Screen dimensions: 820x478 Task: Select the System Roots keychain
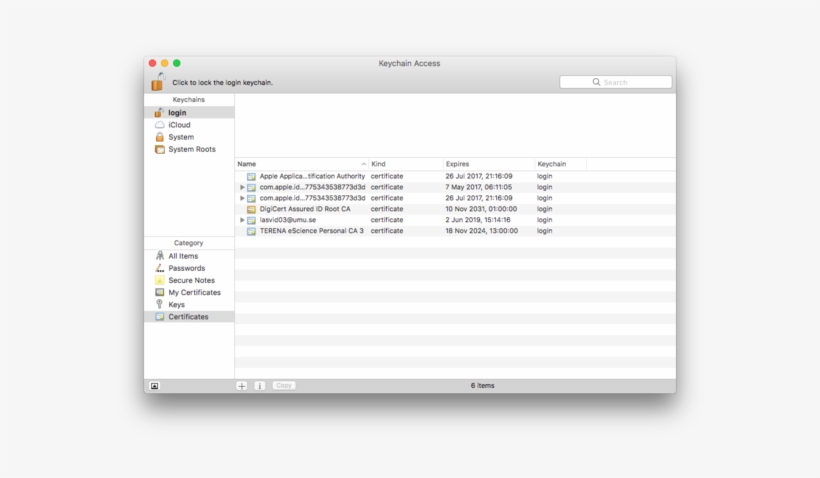click(x=189, y=149)
